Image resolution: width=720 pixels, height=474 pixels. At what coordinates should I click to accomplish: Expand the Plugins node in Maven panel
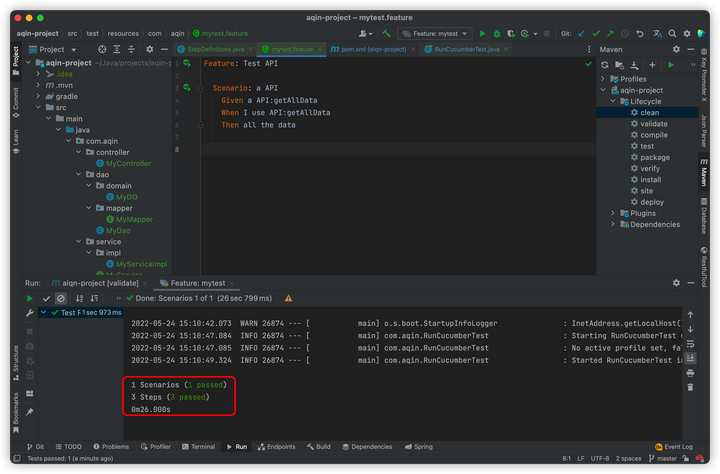(613, 213)
